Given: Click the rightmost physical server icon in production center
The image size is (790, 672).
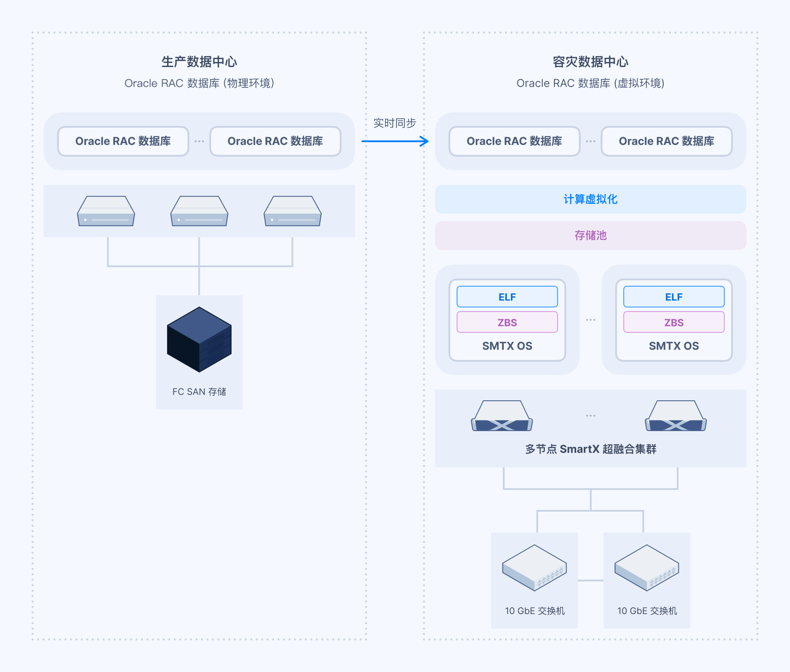Looking at the screenshot, I should click(x=293, y=211).
